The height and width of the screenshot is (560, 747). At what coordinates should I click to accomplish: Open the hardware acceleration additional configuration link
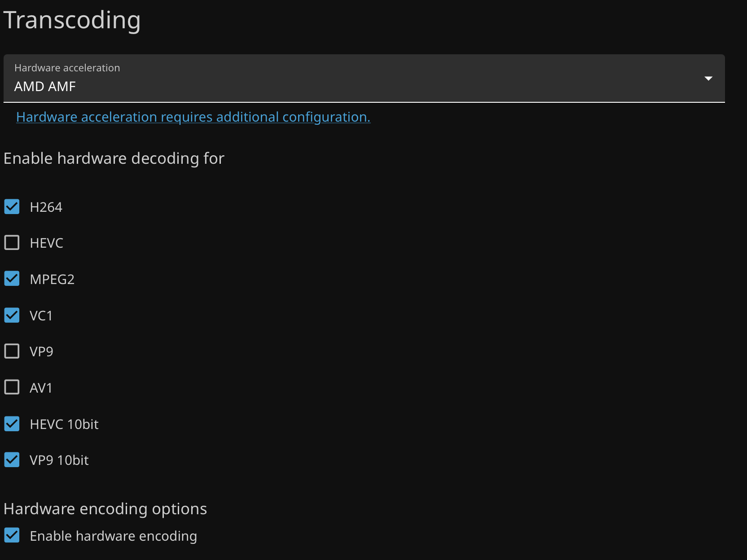(193, 117)
